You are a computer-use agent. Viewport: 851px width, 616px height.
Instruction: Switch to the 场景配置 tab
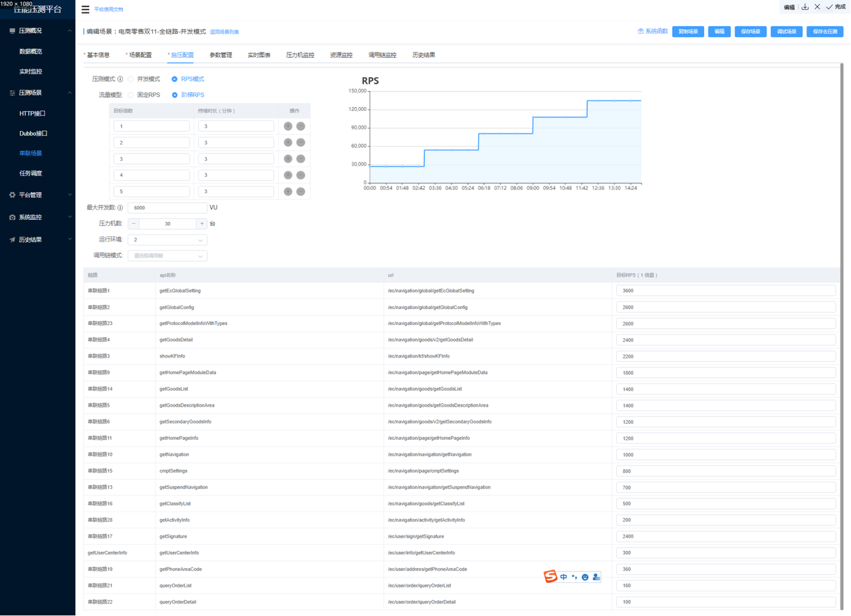140,55
